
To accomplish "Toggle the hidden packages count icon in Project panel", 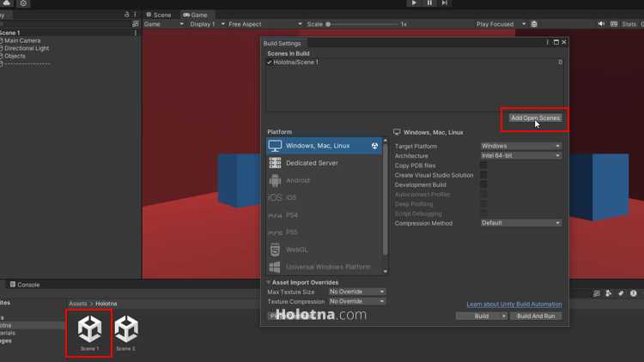I will (x=634, y=293).
